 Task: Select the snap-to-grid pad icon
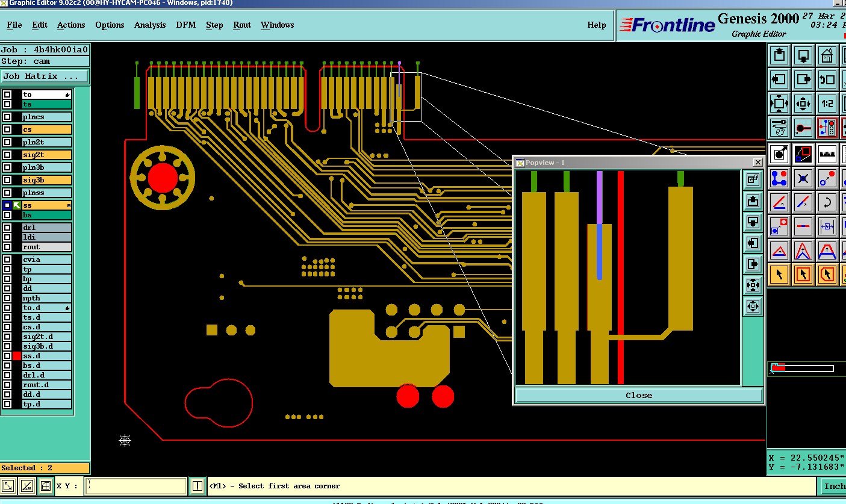pos(803,127)
